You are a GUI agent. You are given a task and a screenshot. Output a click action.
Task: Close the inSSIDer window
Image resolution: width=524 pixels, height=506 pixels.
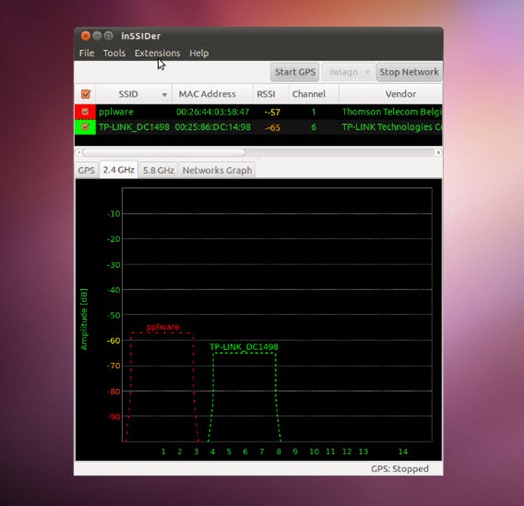tap(86, 36)
